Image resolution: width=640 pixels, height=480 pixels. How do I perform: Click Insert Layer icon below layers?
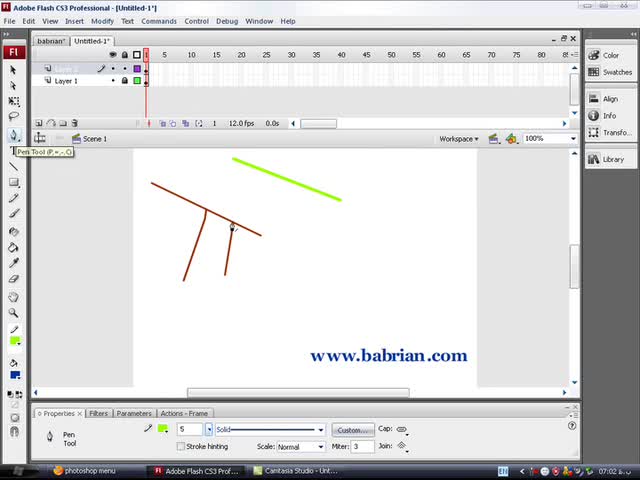tap(39, 123)
